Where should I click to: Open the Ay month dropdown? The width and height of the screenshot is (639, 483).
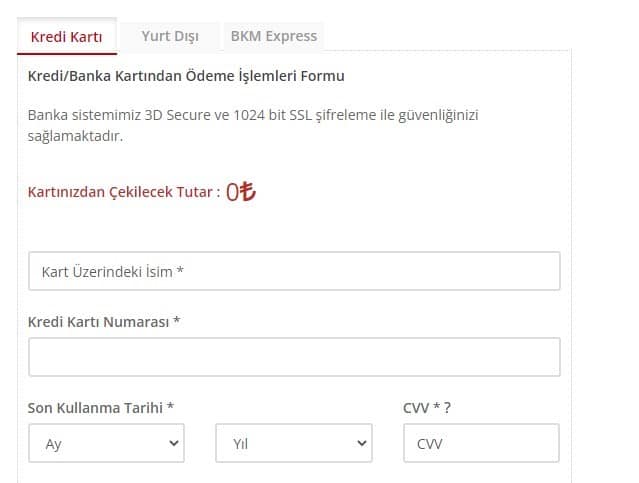(106, 443)
